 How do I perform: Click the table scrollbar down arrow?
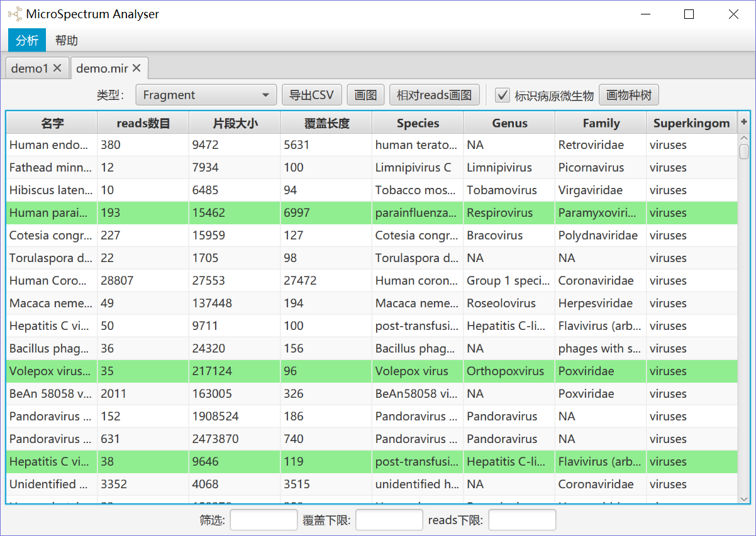(744, 499)
